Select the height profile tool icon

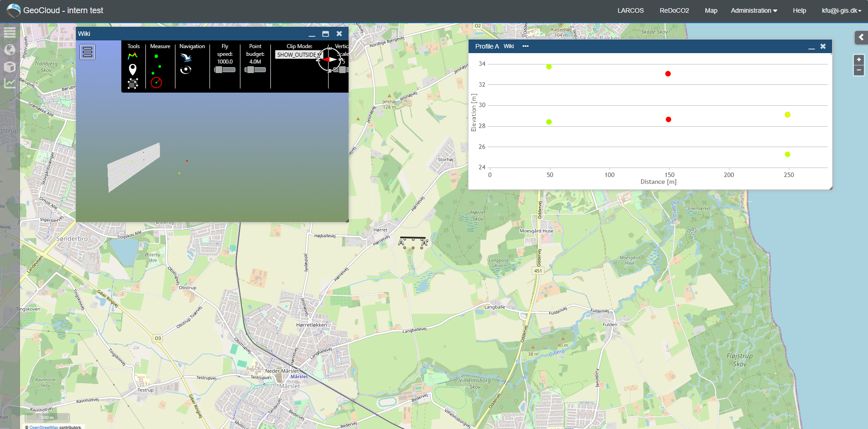click(x=133, y=56)
